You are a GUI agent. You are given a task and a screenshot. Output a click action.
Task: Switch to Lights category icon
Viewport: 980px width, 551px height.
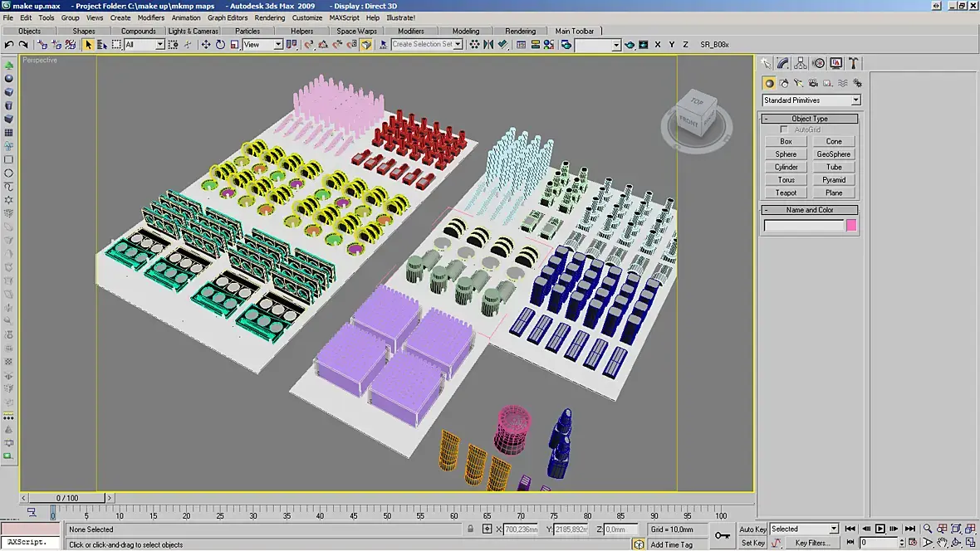coord(799,83)
